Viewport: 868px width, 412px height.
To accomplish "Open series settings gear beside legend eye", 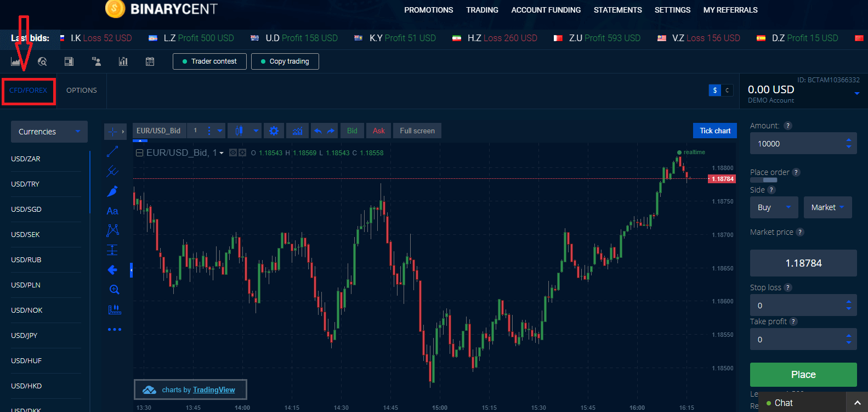I will pos(242,153).
